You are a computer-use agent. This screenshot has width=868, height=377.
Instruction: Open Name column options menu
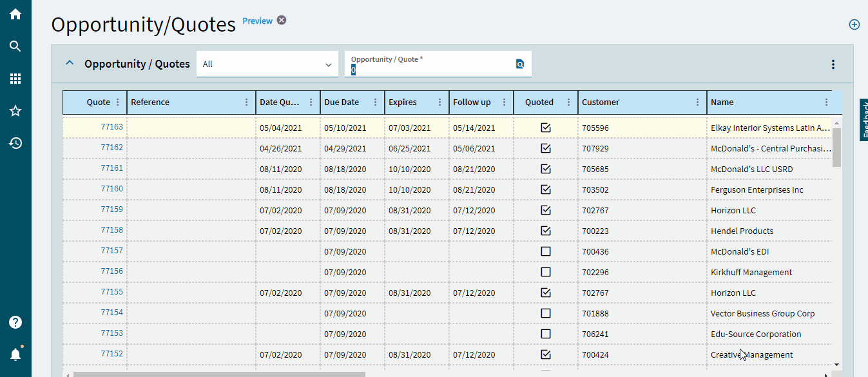click(827, 102)
